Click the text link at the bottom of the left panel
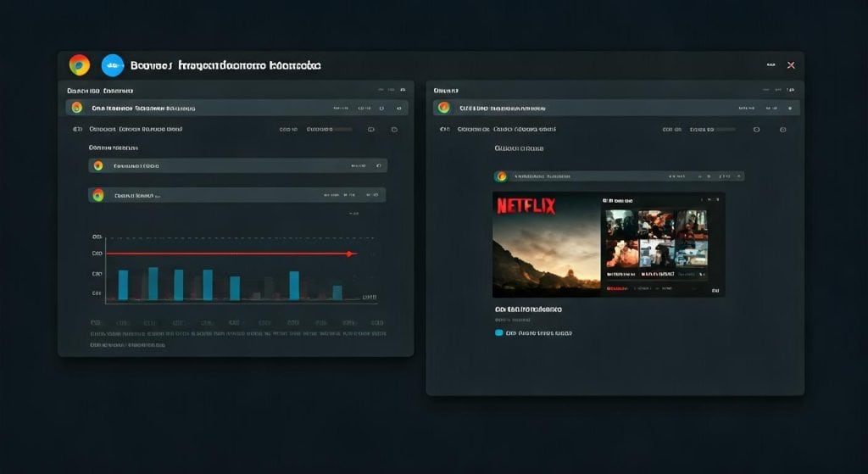 127,345
